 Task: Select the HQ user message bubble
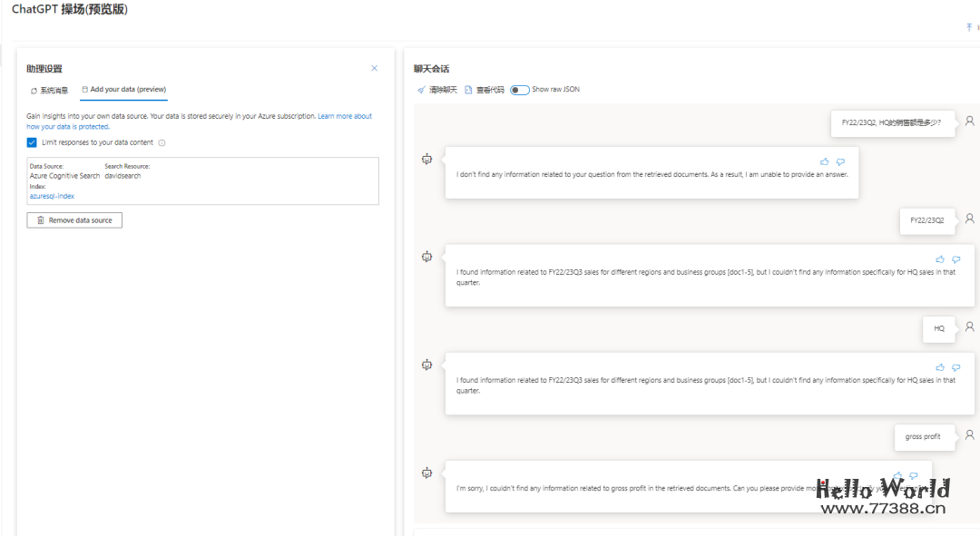click(939, 328)
